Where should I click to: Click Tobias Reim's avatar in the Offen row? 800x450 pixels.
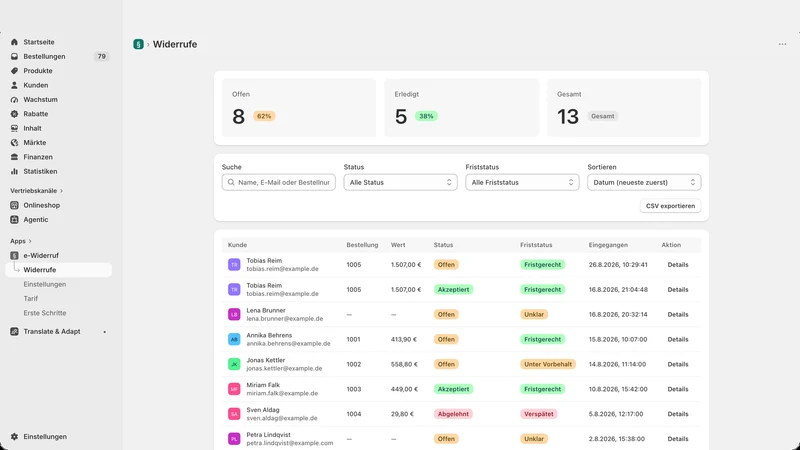(x=234, y=264)
